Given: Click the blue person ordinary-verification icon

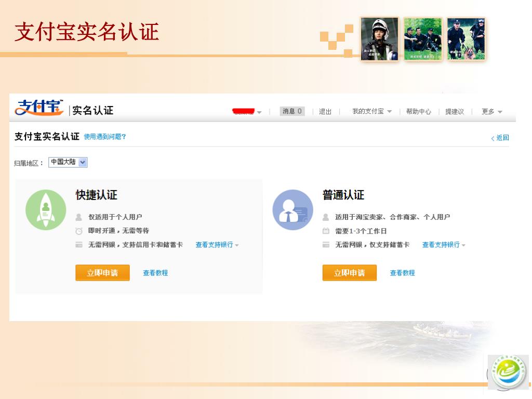Looking at the screenshot, I should point(293,210).
